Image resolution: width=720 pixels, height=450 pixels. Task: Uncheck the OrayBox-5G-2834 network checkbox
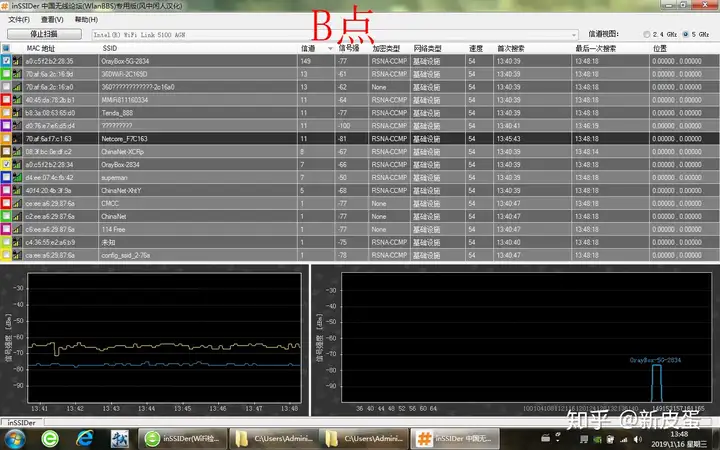[x=6, y=61]
